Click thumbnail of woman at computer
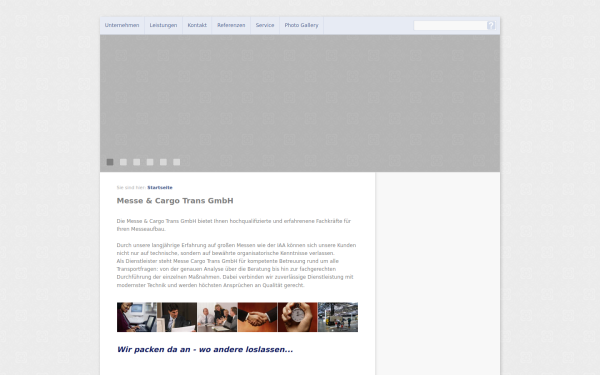Image resolution: width=600 pixels, height=375 pixels. pos(137,317)
